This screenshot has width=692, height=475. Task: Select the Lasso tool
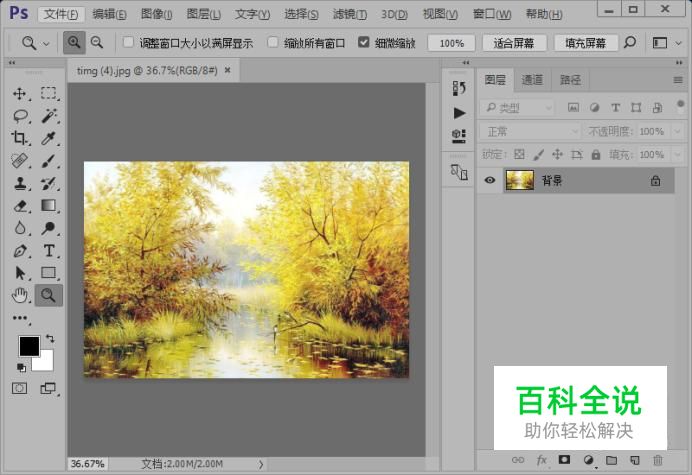click(20, 116)
